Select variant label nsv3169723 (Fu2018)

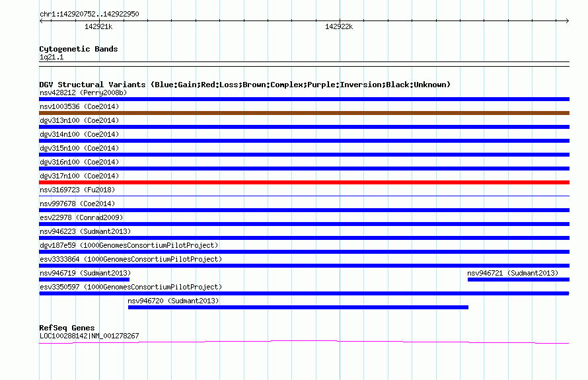click(x=77, y=190)
